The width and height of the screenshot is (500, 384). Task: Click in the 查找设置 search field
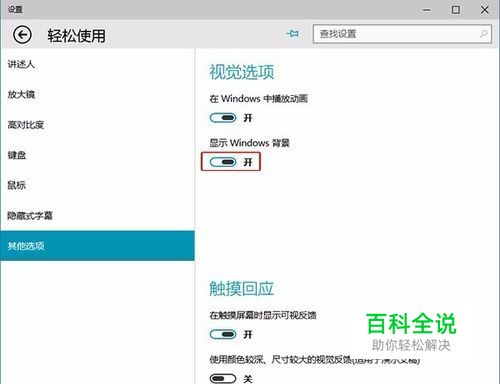click(402, 34)
